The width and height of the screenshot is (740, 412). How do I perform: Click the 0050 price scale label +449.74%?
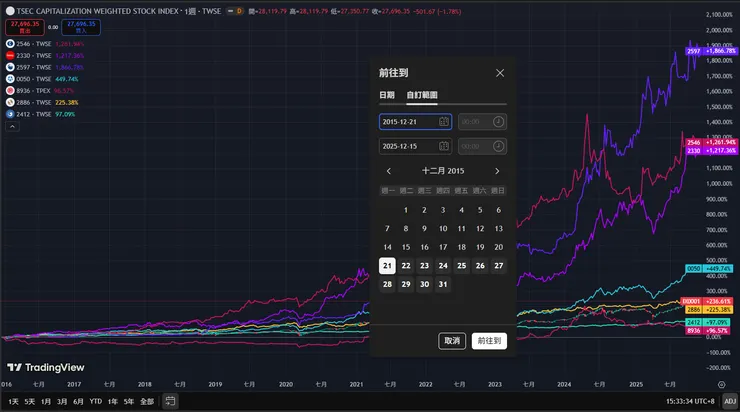(711, 269)
